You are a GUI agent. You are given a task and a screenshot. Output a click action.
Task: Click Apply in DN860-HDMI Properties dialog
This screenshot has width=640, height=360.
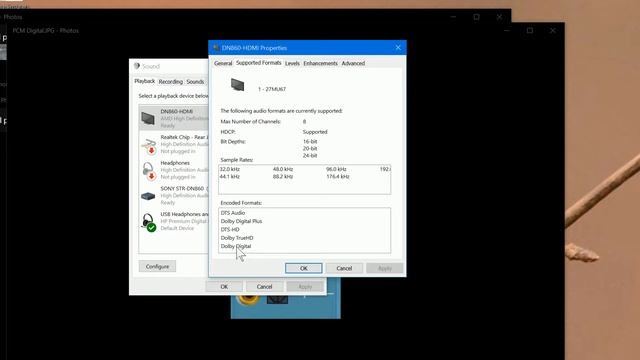pos(384,268)
